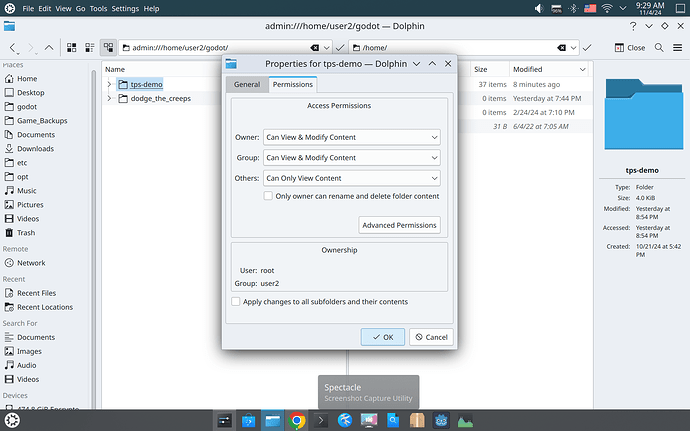Open the Konsole terminal taskbar icon

[321, 420]
